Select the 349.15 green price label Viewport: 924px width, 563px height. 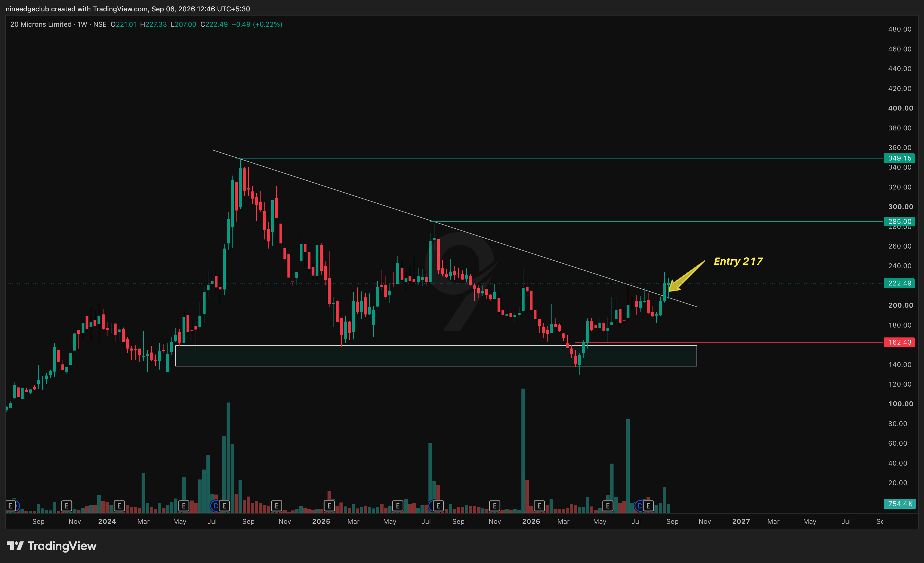(x=899, y=158)
